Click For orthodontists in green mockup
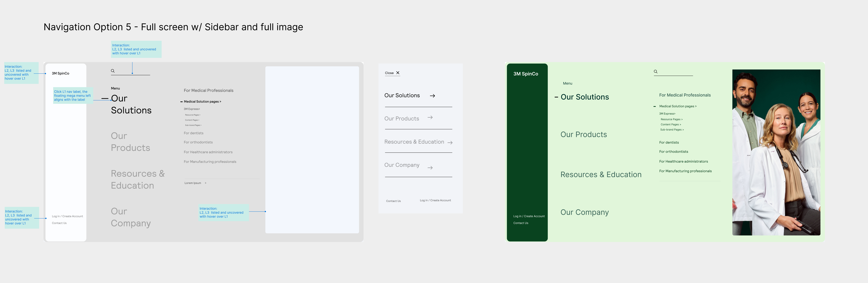 point(674,152)
